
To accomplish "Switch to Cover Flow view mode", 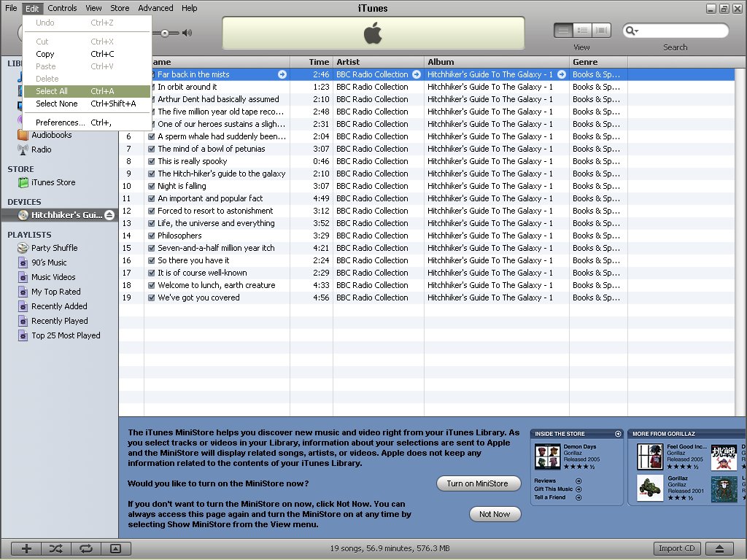I will 601,31.
